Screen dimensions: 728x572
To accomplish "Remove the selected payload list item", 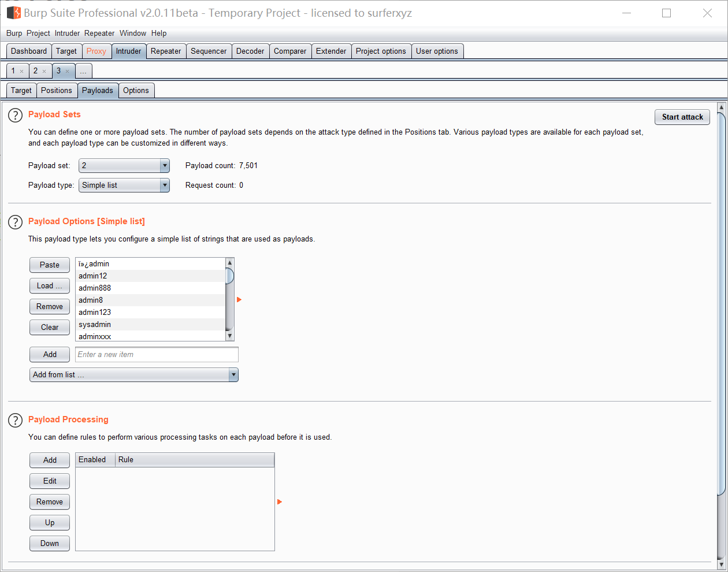I will [x=50, y=307].
